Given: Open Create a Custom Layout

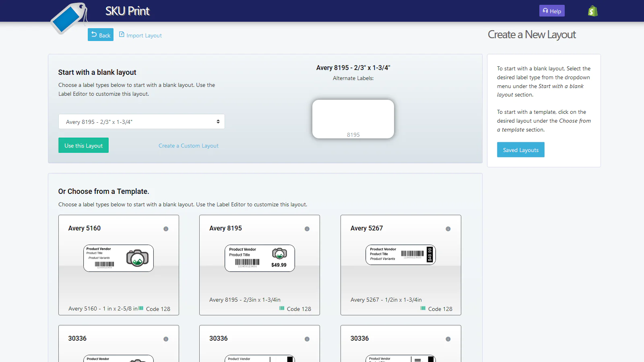Looking at the screenshot, I should [x=188, y=146].
